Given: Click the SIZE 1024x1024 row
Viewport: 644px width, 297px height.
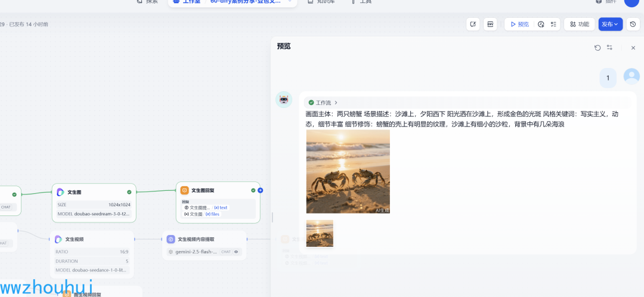Looking at the screenshot, I should tap(94, 205).
